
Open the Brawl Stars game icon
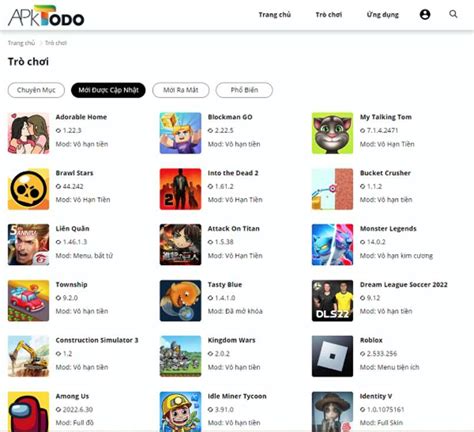(28, 189)
